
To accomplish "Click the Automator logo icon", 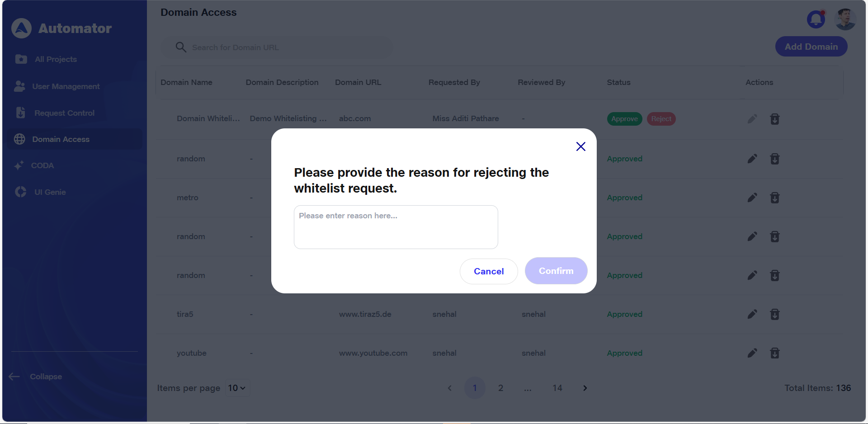I will pyautogui.click(x=21, y=28).
